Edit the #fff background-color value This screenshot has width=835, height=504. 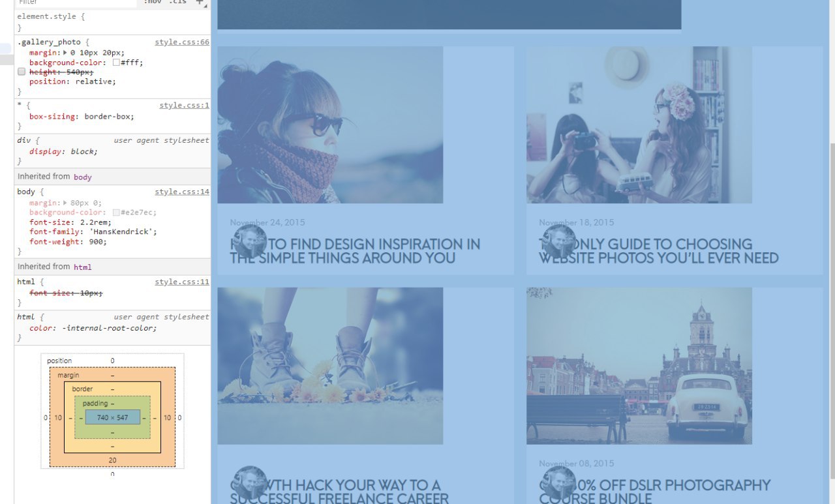(132, 63)
